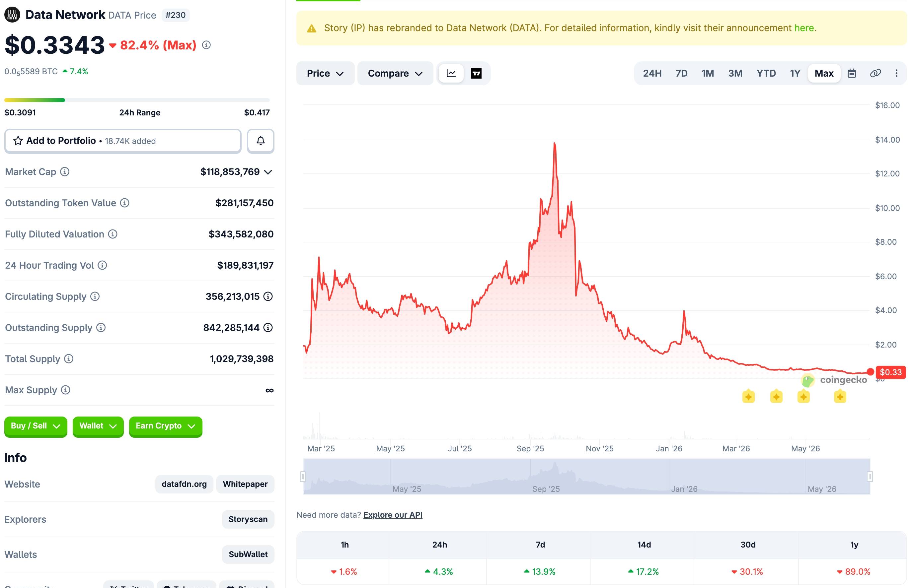
Task: Open the calendar date range picker icon
Action: click(852, 73)
